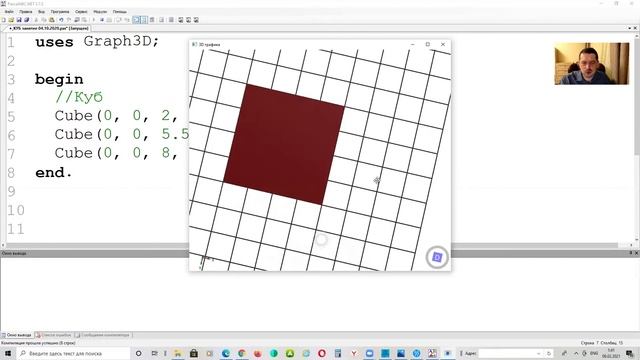Image resolution: width=640 pixels, height=360 pixels.
Task: Click the taskbar clock and date
Action: click(611, 353)
